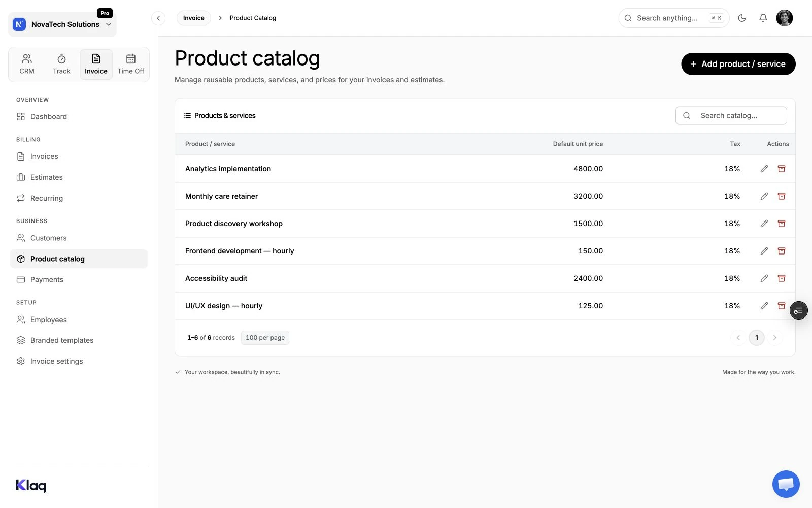Open Dashboard in the sidebar

click(x=79, y=117)
